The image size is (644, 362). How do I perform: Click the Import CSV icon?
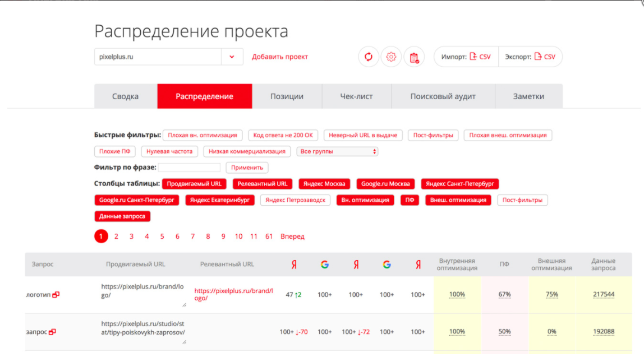474,56
